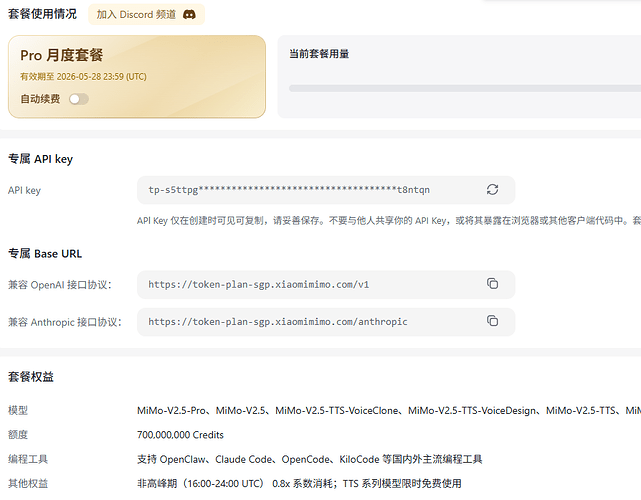Click the 套餐使用情况 heading

[43, 14]
